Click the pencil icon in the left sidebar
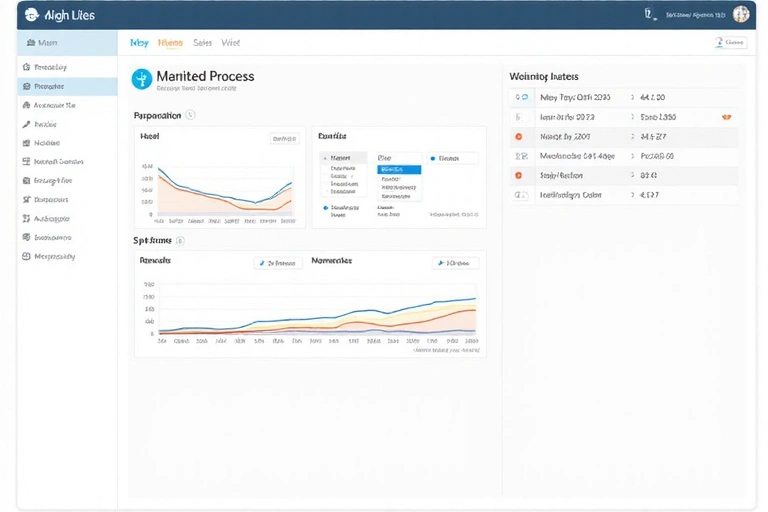The width and height of the screenshot is (768, 512). coord(25,125)
